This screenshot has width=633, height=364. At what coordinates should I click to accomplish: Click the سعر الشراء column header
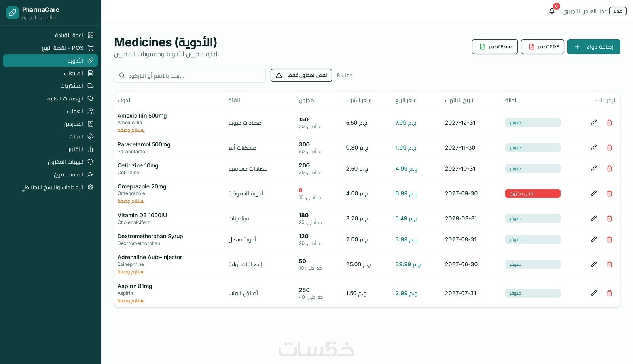[x=358, y=100]
